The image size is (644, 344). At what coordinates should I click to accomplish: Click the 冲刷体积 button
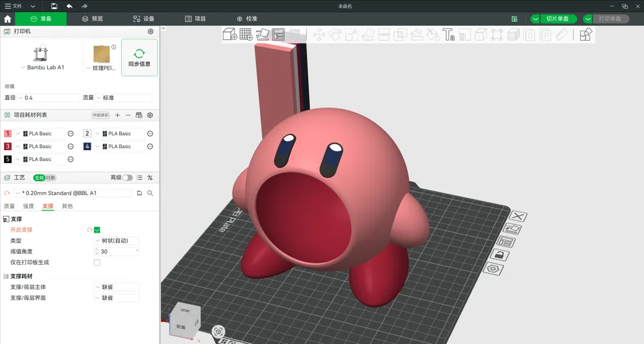point(100,115)
